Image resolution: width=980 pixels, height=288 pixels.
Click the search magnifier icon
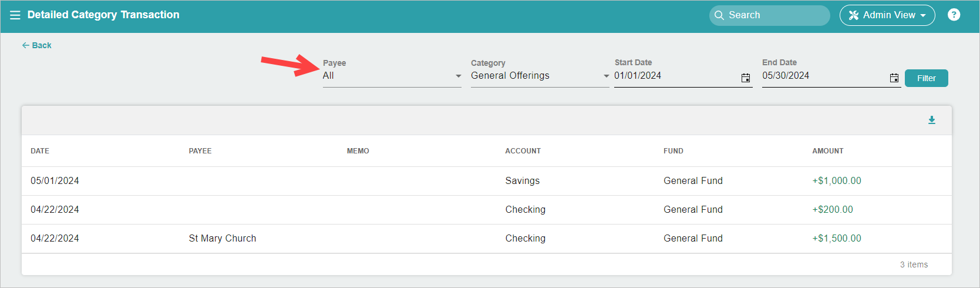coord(719,15)
